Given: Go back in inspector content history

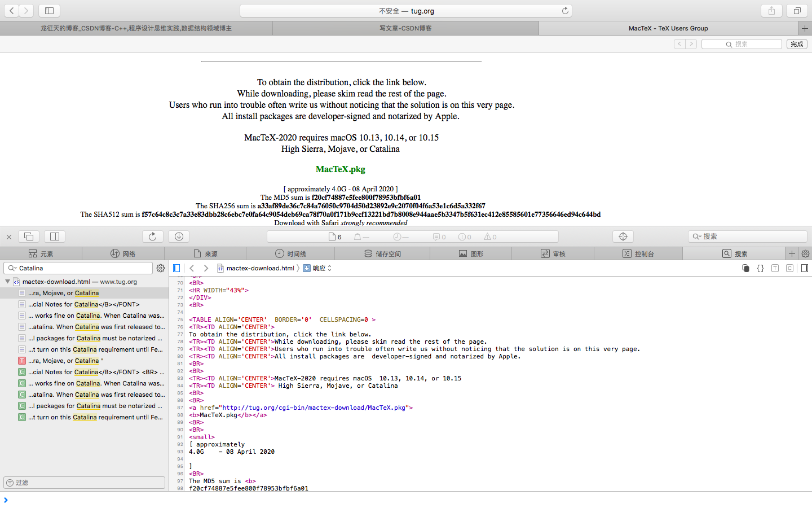Looking at the screenshot, I should coord(192,268).
